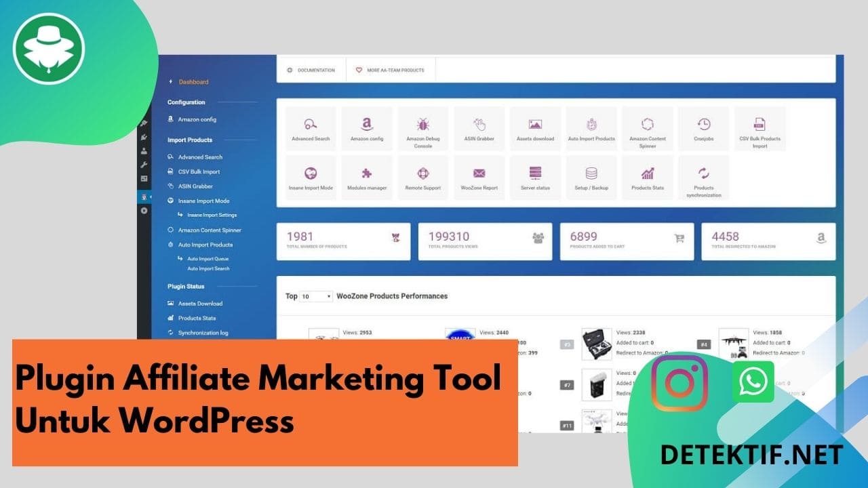Click the #3 product case thumbnail

point(597,344)
